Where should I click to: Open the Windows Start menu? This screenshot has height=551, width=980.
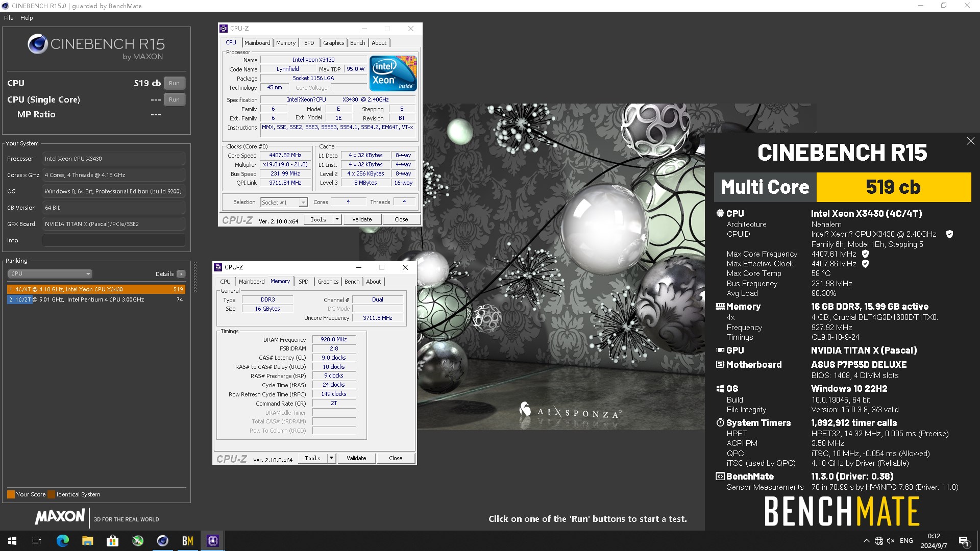[x=12, y=541]
